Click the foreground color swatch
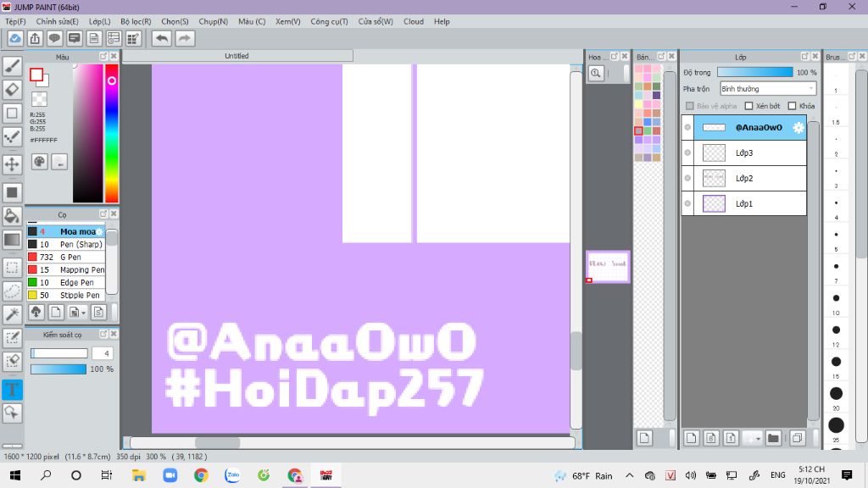Screen dimensions: 868x488 click(x=36, y=75)
